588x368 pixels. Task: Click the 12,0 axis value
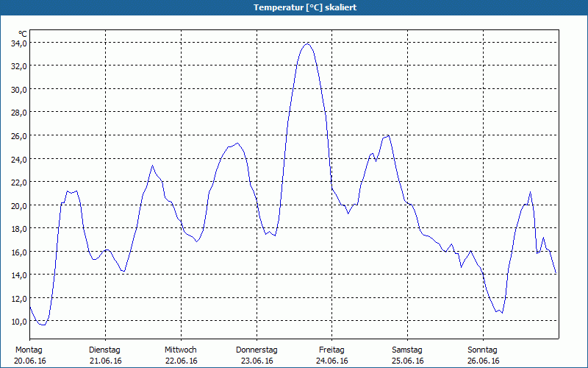19,299
